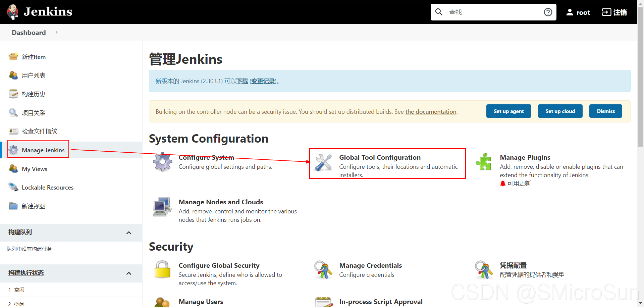Click the Manage Nodes and Clouds computer icon
The image size is (644, 307).
click(x=163, y=207)
